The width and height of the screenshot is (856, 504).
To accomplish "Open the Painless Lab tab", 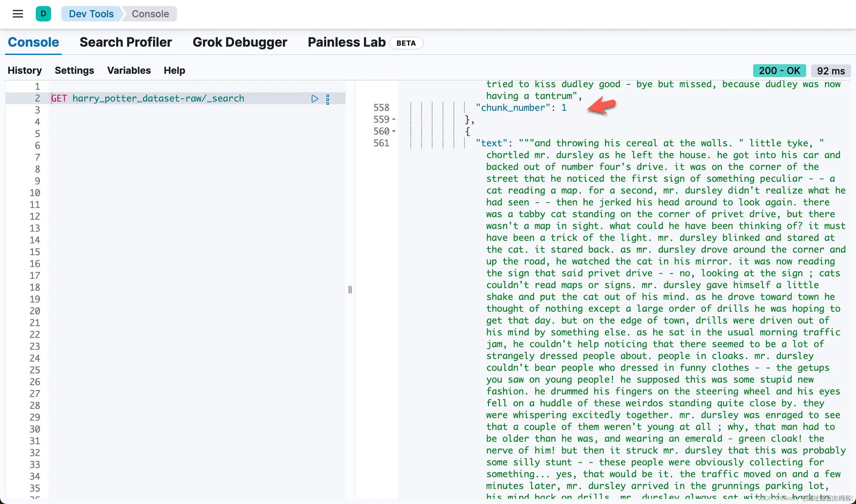I will click(347, 42).
